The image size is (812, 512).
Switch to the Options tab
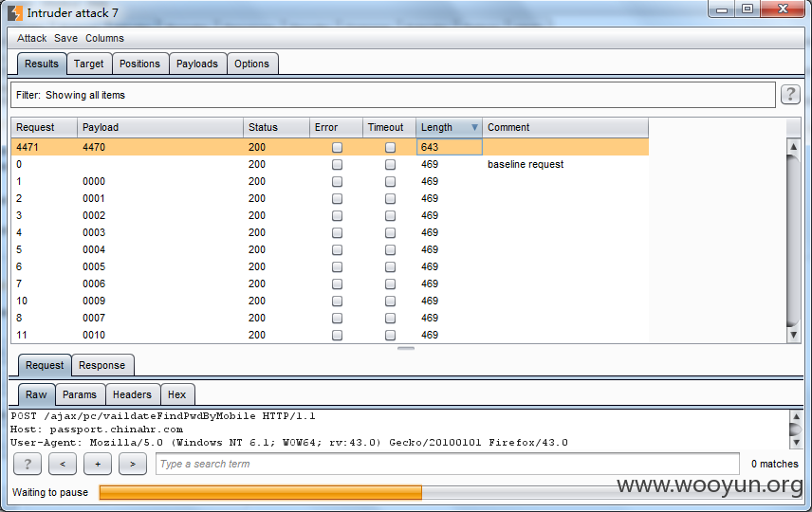click(x=251, y=64)
